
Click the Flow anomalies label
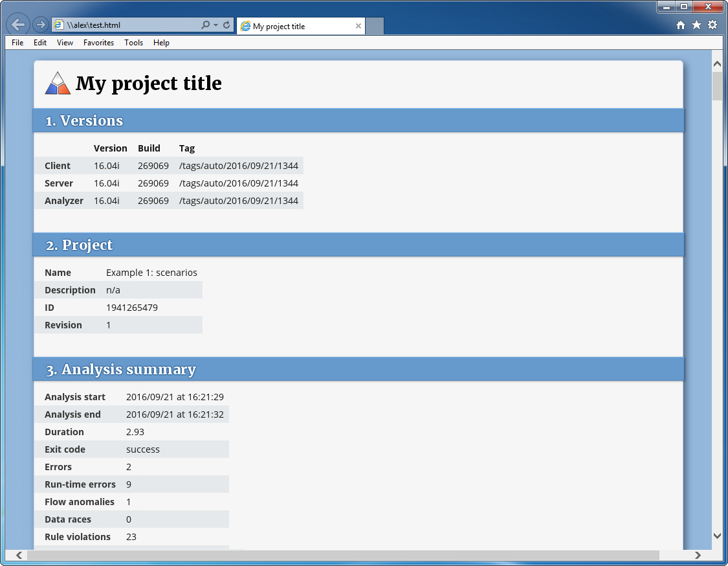click(80, 502)
